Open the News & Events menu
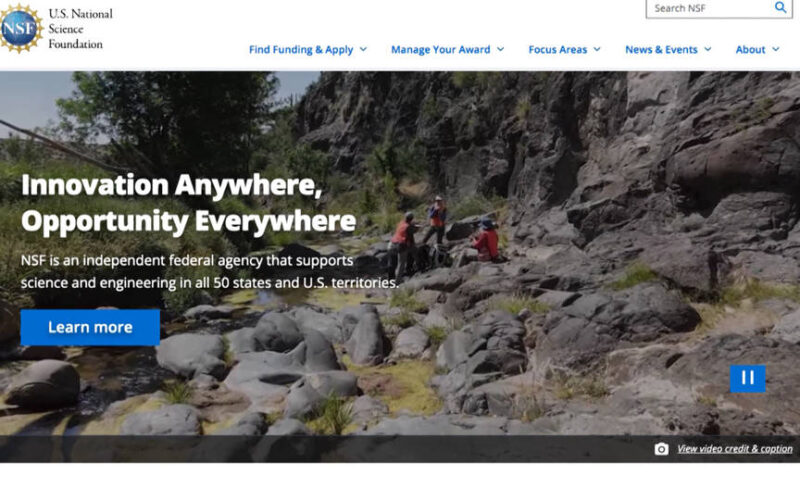 coord(661,49)
